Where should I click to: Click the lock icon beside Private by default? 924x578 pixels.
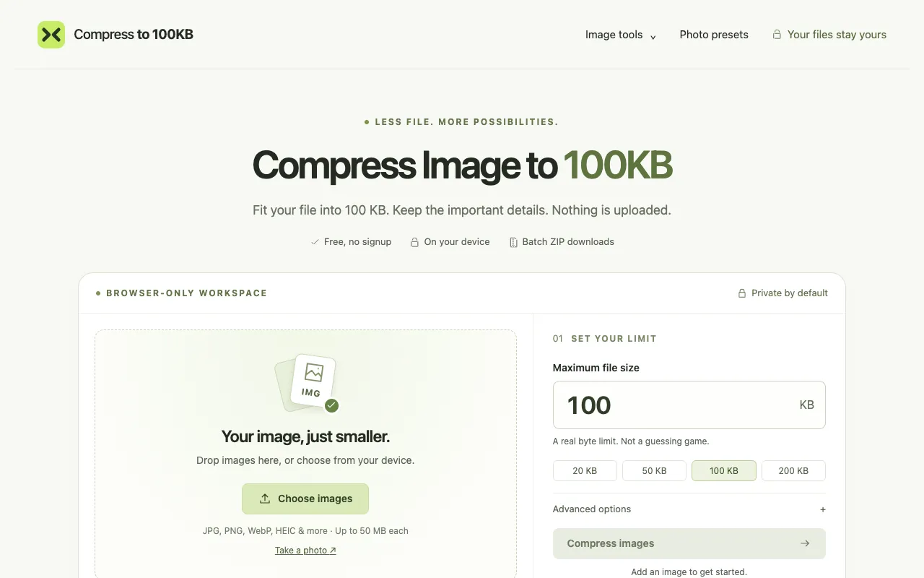pyautogui.click(x=741, y=293)
